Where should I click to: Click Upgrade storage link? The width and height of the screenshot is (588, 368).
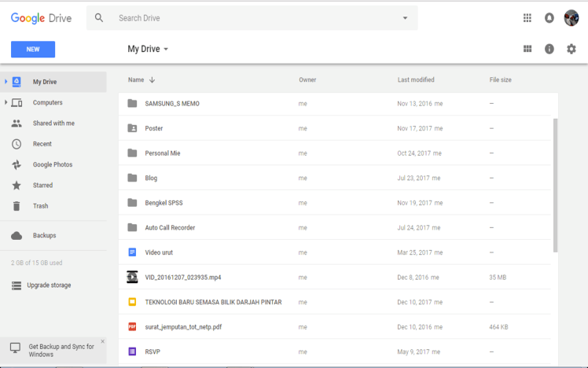[49, 285]
